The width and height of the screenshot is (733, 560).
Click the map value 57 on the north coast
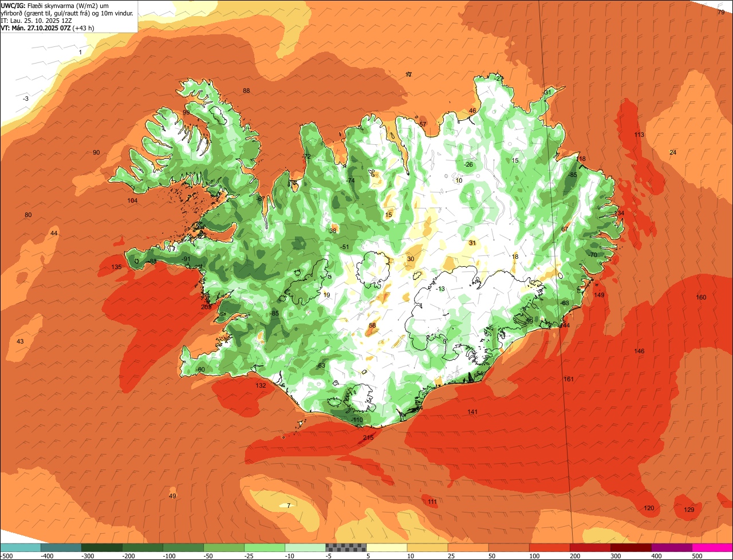click(x=423, y=124)
